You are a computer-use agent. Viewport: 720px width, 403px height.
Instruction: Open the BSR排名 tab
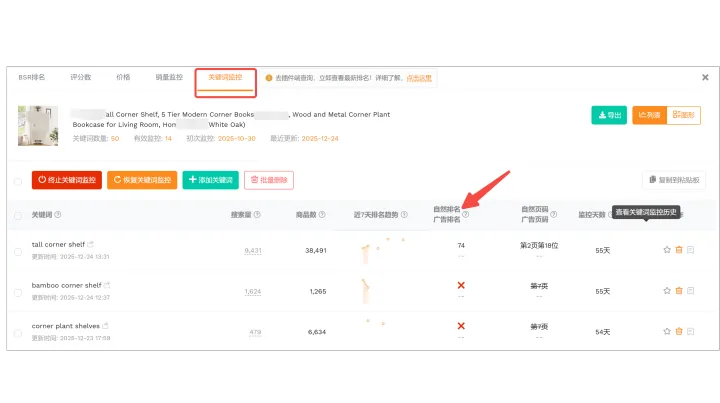[32, 77]
